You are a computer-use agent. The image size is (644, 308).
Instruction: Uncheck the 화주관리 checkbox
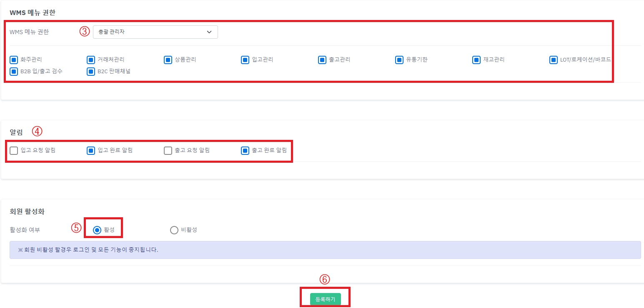[14, 60]
